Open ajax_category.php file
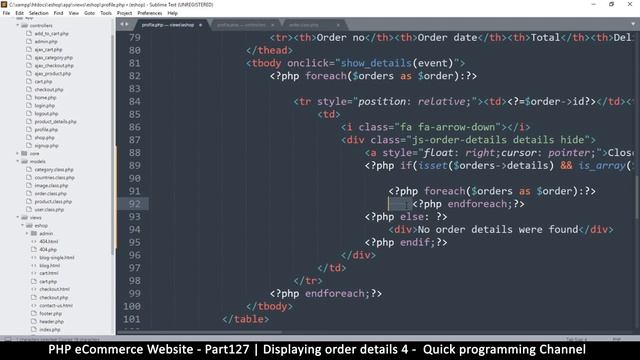Screen dimensions: 640x360 click(x=53, y=58)
